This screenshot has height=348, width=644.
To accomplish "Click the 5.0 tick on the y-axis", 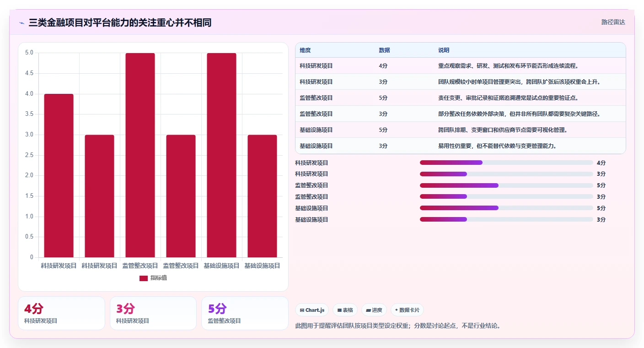I will [29, 53].
